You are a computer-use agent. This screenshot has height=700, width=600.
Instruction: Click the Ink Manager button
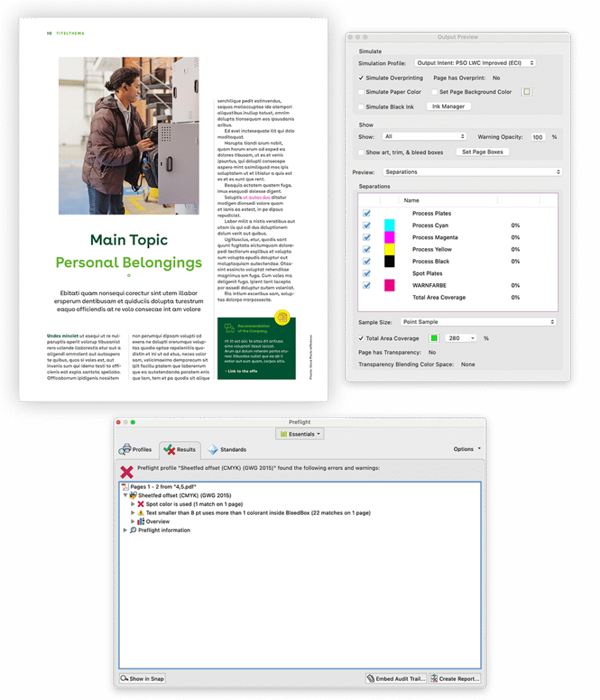[x=449, y=107]
